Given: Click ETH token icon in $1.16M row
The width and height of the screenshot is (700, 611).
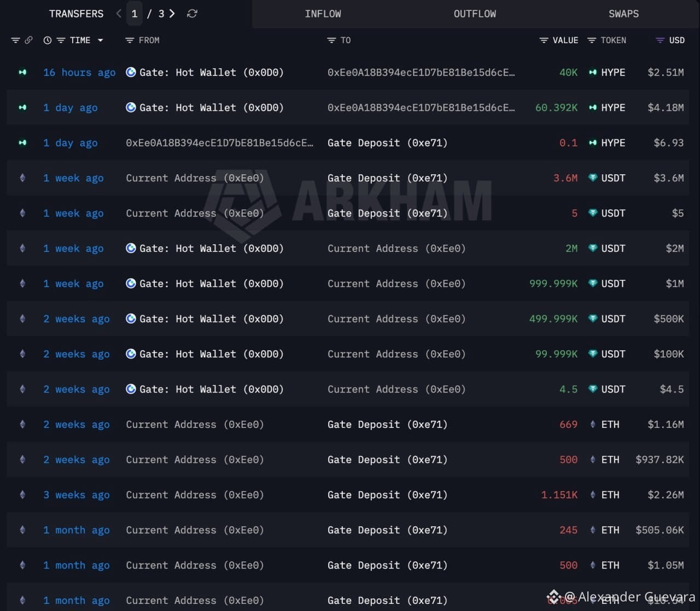Looking at the screenshot, I should [x=593, y=424].
